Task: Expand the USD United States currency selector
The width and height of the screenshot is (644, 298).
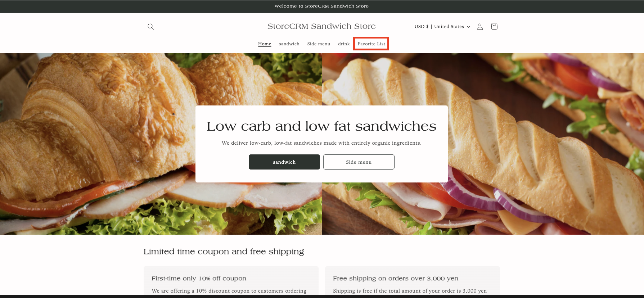Action: pos(442,27)
